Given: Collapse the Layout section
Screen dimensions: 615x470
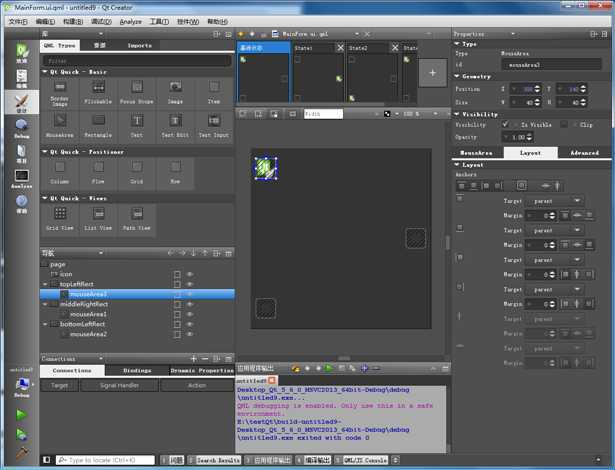Looking at the screenshot, I should click(457, 165).
